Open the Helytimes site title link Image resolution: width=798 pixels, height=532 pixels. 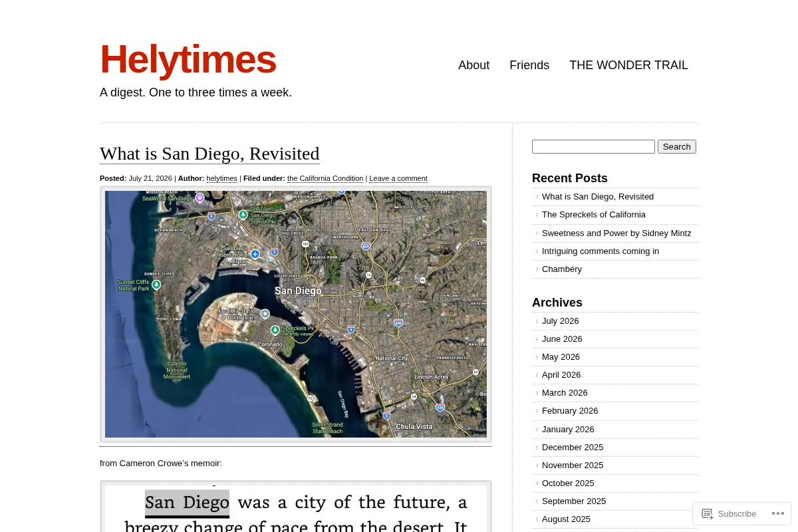[x=188, y=59]
